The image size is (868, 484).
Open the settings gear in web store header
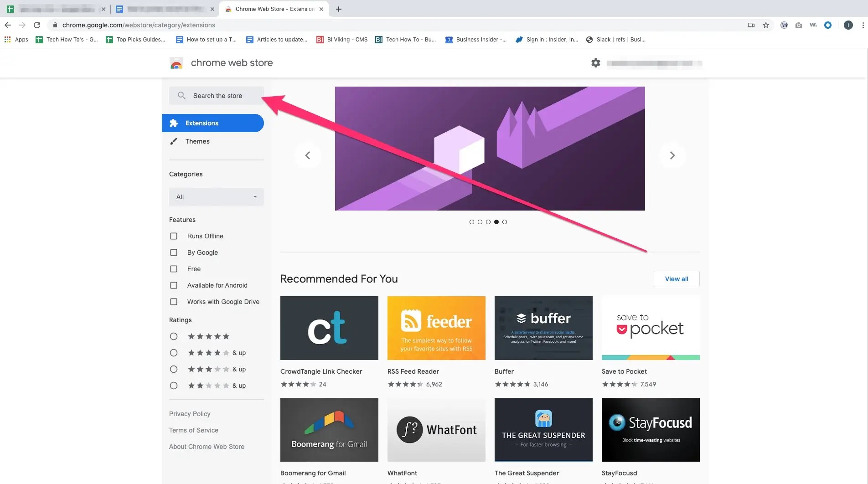pos(596,63)
